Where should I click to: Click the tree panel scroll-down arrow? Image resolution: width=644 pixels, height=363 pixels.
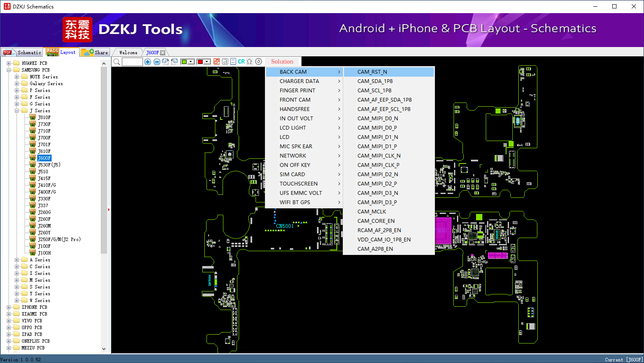point(104,349)
